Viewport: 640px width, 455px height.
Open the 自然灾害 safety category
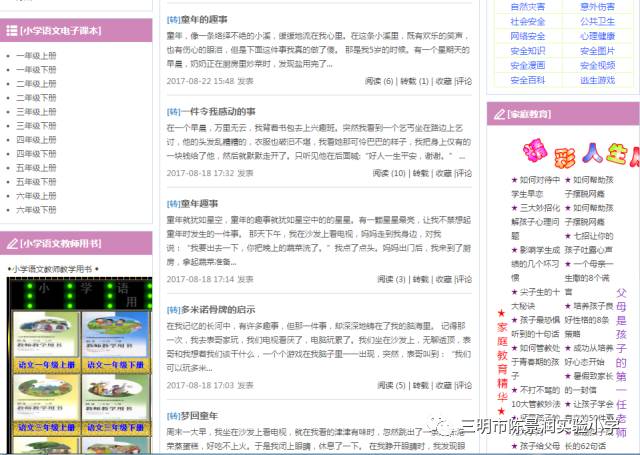click(x=528, y=7)
